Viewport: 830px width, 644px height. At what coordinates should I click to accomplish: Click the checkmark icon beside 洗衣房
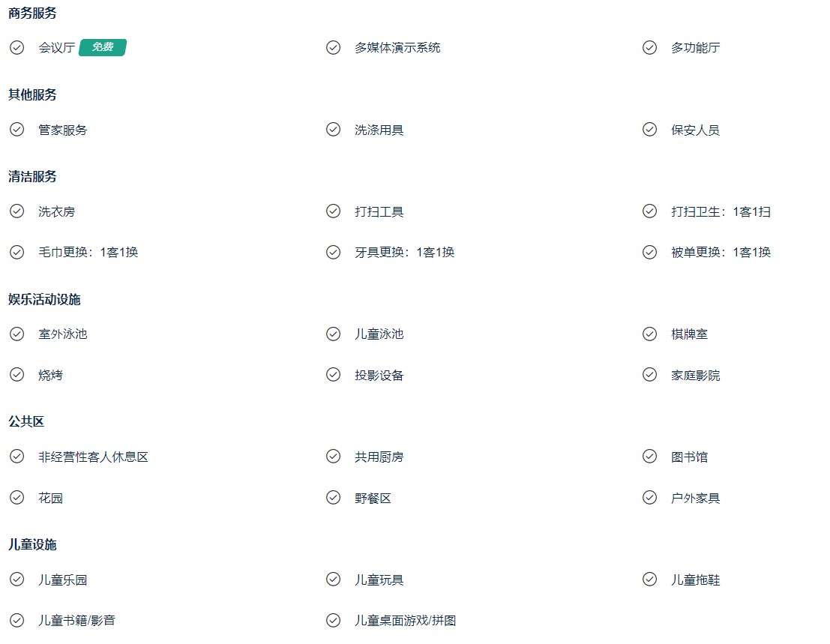pyautogui.click(x=17, y=211)
